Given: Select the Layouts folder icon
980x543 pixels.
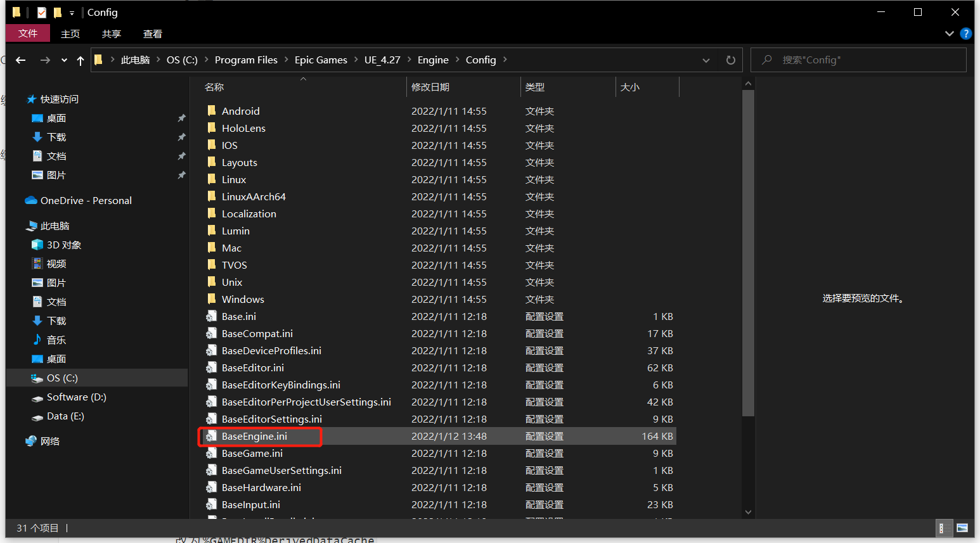Looking at the screenshot, I should [x=212, y=162].
